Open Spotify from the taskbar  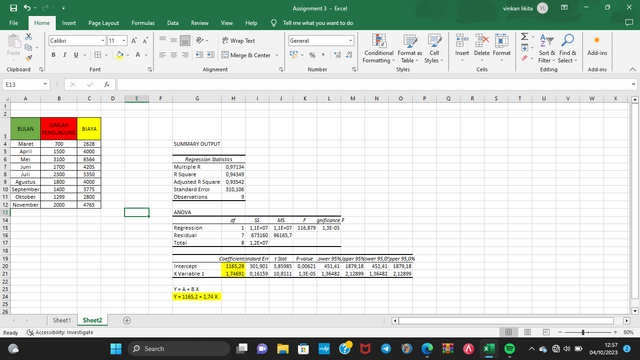[x=509, y=349]
